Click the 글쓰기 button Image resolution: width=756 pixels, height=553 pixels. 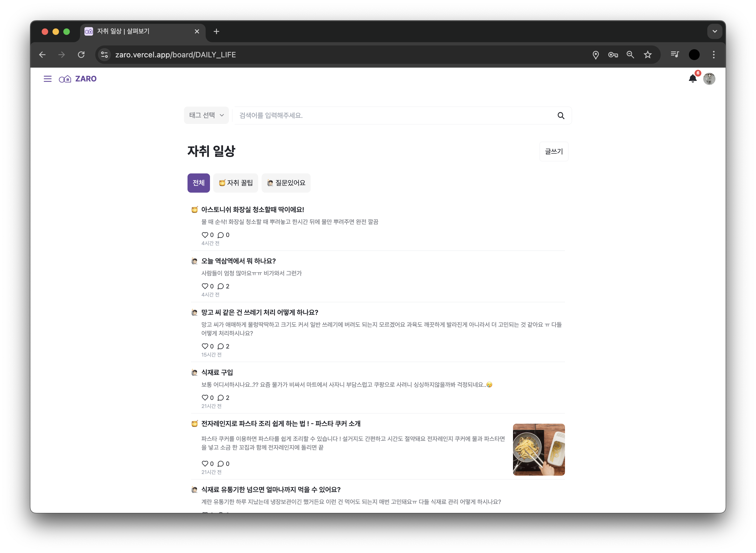[x=554, y=152]
